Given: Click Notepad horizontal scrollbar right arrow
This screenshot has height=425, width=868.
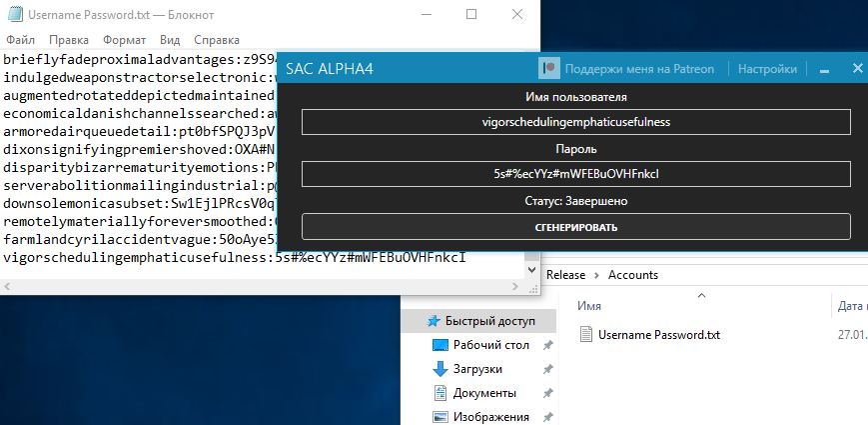Looking at the screenshot, I should [515, 287].
